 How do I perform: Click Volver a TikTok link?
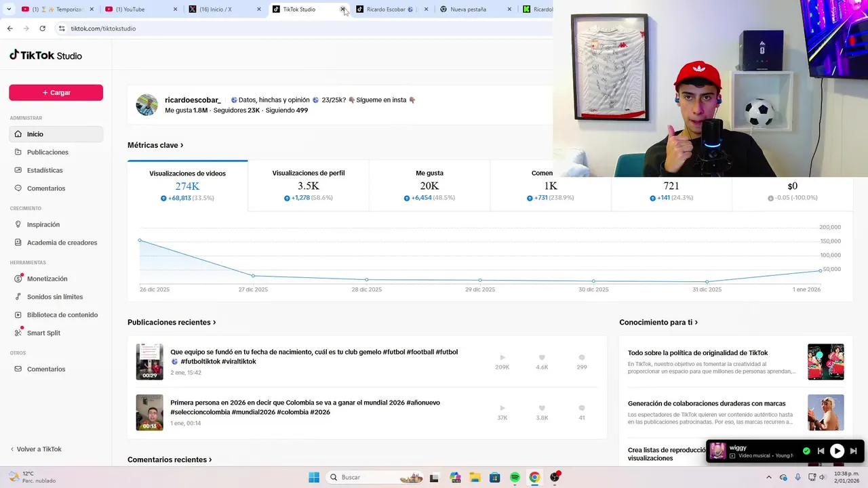coord(36,449)
